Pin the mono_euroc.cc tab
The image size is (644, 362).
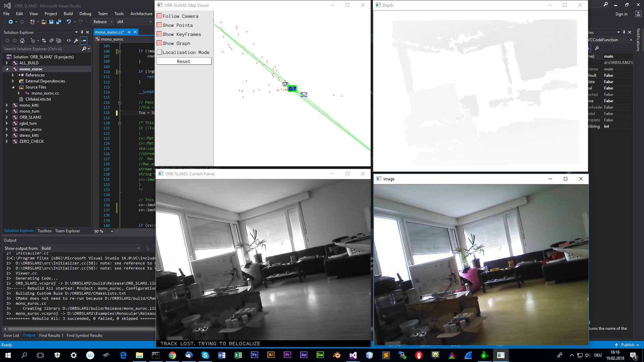click(129, 32)
